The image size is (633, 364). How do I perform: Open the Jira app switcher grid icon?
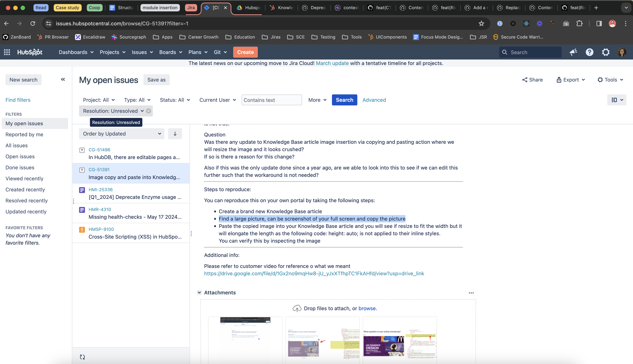point(7,52)
